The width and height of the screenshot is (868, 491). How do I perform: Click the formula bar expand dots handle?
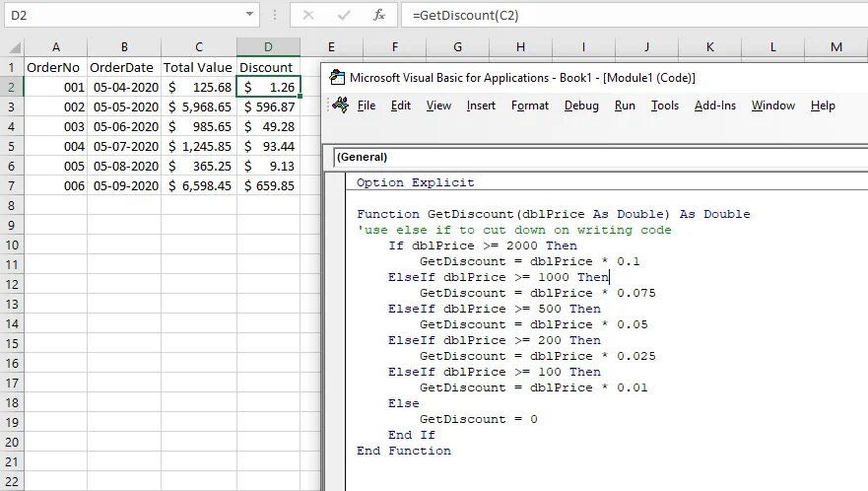pos(275,15)
